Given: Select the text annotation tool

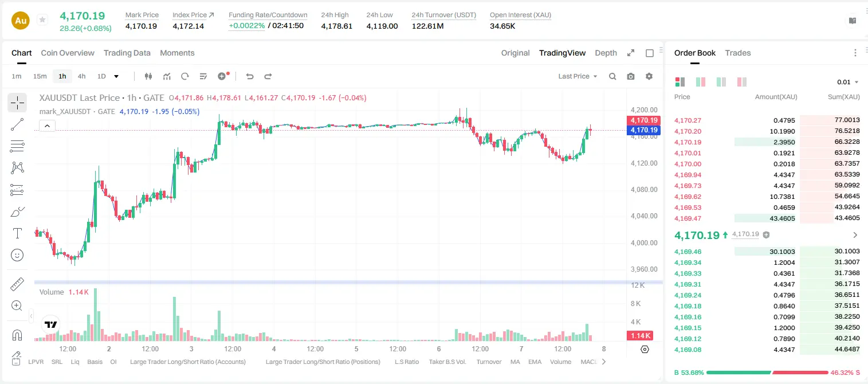Looking at the screenshot, I should click(x=17, y=233).
